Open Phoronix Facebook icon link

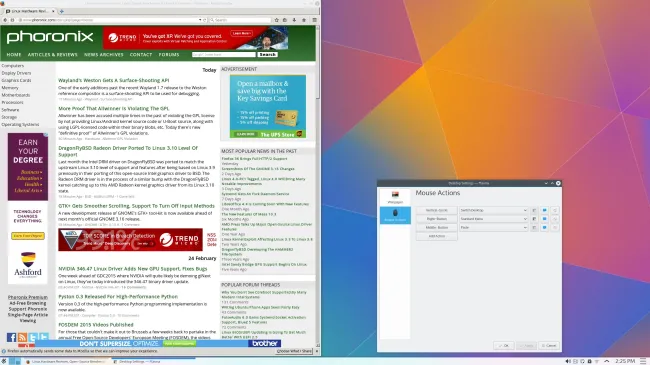click(11, 337)
